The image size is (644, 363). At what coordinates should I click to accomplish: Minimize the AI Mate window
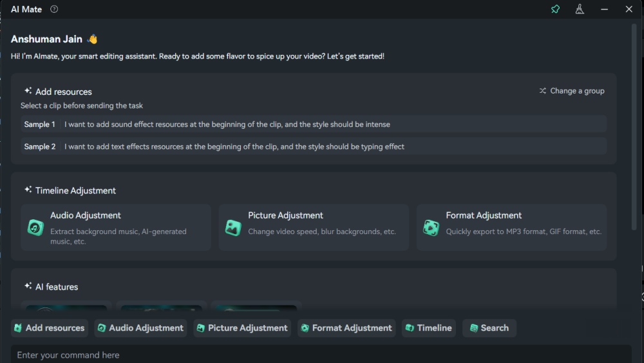604,9
